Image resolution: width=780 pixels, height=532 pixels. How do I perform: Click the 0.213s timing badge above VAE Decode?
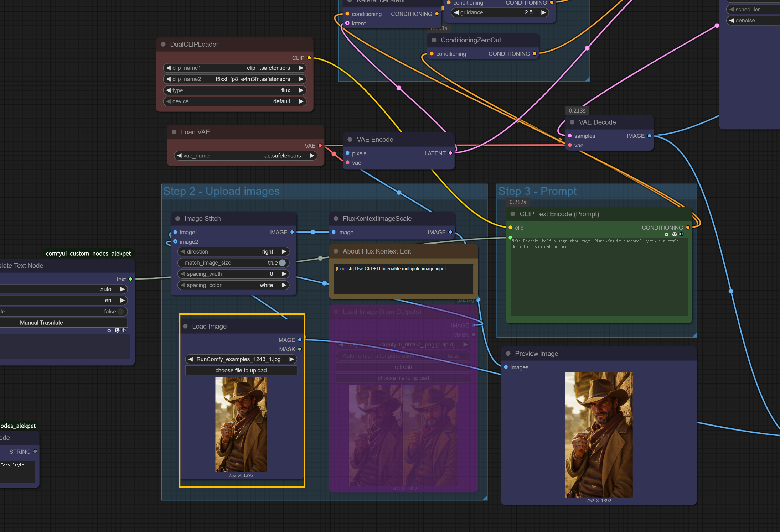577,111
